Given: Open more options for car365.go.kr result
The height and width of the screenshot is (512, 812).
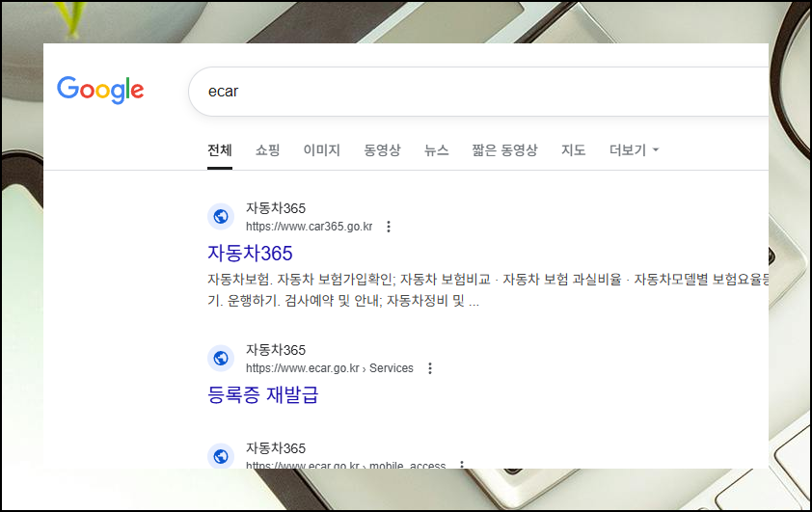Looking at the screenshot, I should point(389,227).
